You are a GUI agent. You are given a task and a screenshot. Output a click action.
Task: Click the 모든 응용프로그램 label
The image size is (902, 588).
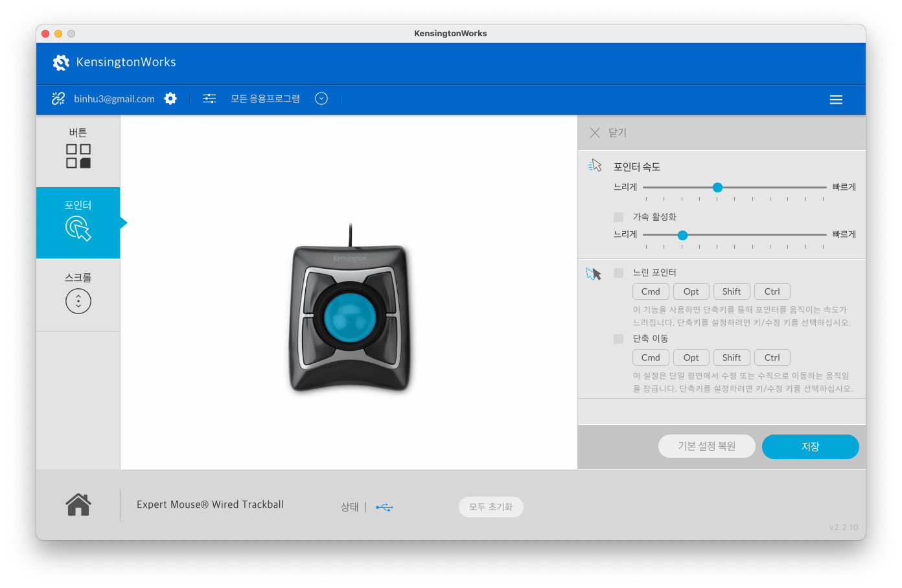pos(266,98)
